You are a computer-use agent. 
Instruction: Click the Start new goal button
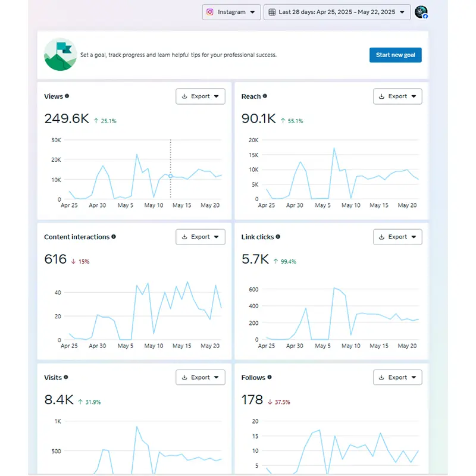(395, 55)
